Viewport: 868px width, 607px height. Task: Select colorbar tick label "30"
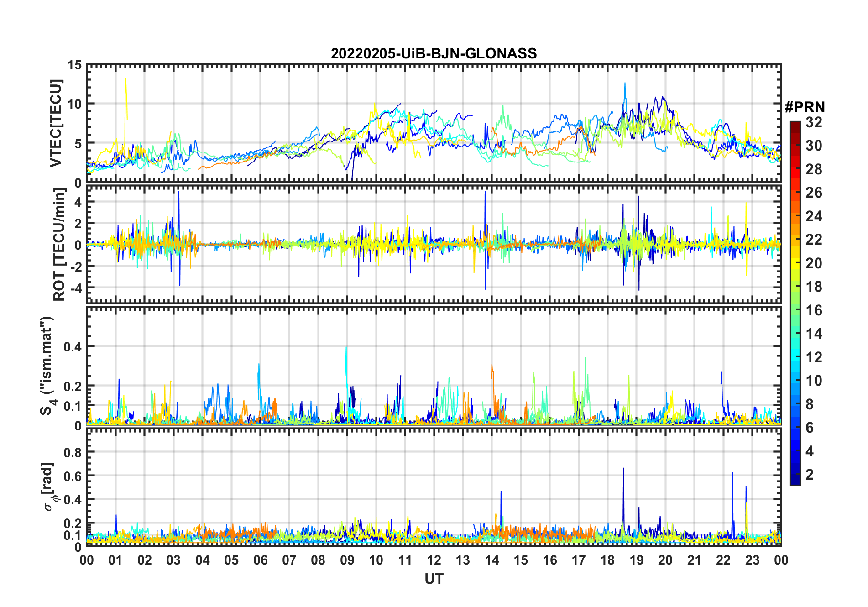point(814,146)
